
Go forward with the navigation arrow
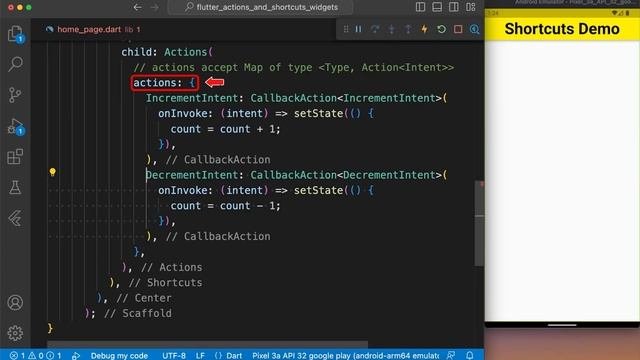pyautogui.click(x=154, y=7)
